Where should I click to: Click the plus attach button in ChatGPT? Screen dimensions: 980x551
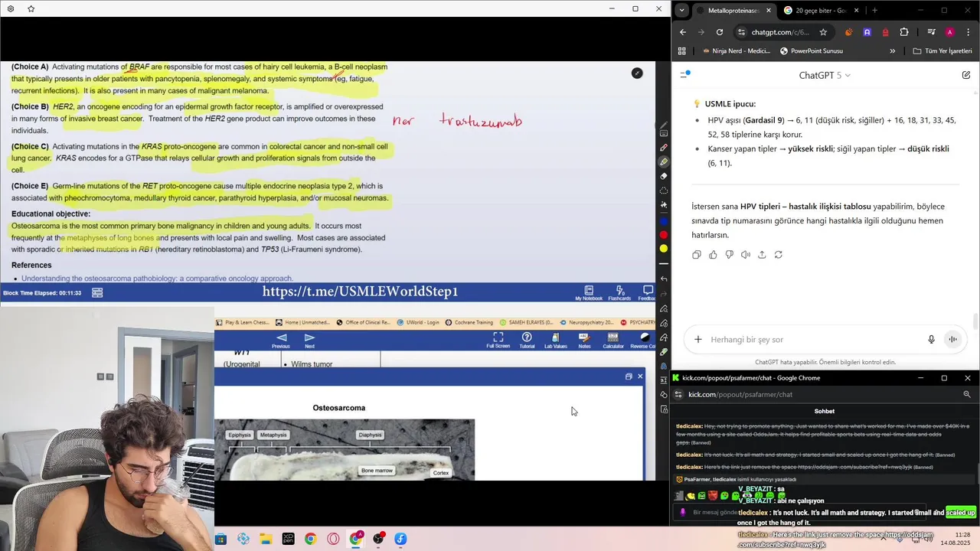697,340
